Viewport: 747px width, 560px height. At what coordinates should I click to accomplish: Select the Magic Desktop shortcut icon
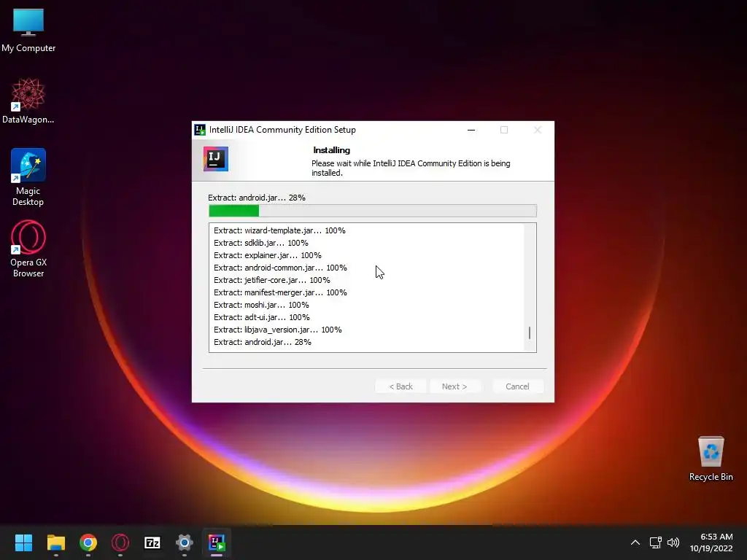pyautogui.click(x=28, y=177)
